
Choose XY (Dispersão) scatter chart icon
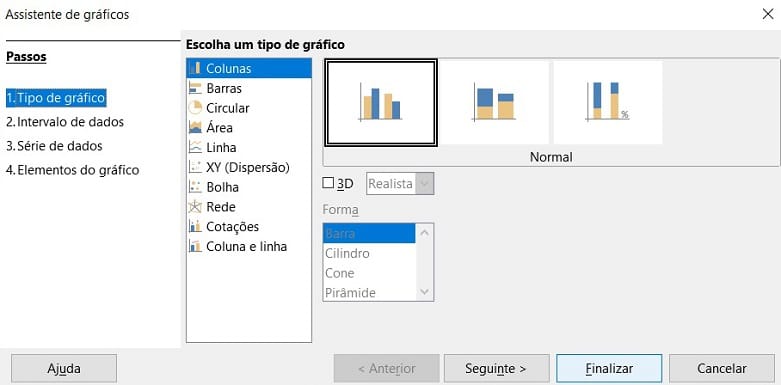tap(195, 167)
